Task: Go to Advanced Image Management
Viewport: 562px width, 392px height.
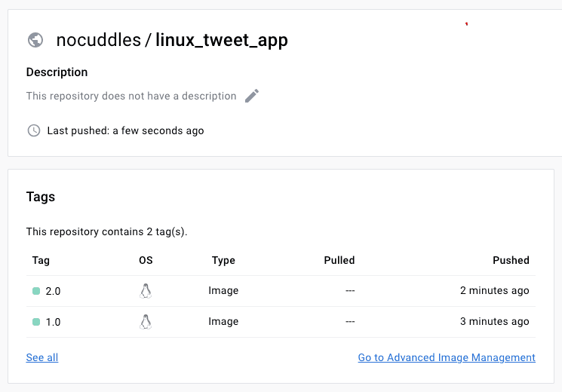Action: [x=447, y=357]
